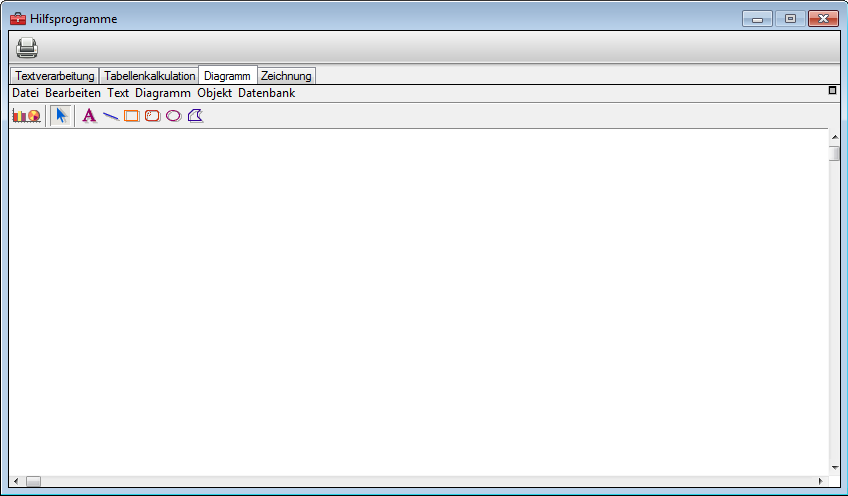
Task: Select the line drawing tool
Action: tap(110, 116)
